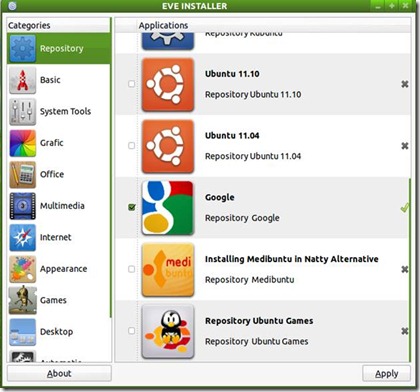Open the Office calculator icon
Image resolution: width=420 pixels, height=392 pixels.
coord(23,175)
